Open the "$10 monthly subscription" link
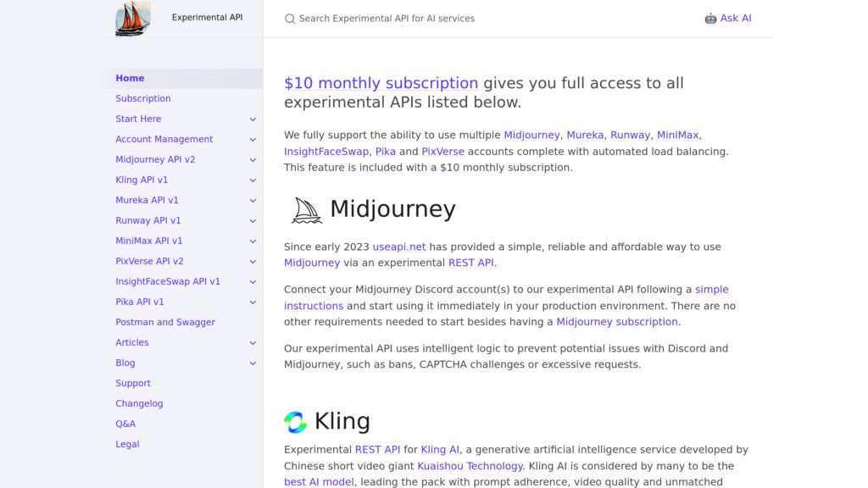Image resolution: width=868 pixels, height=488 pixels. 381,83
